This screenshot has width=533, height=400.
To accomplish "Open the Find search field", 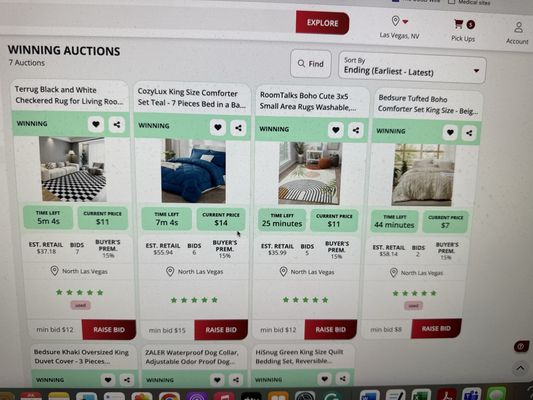I will click(x=311, y=64).
